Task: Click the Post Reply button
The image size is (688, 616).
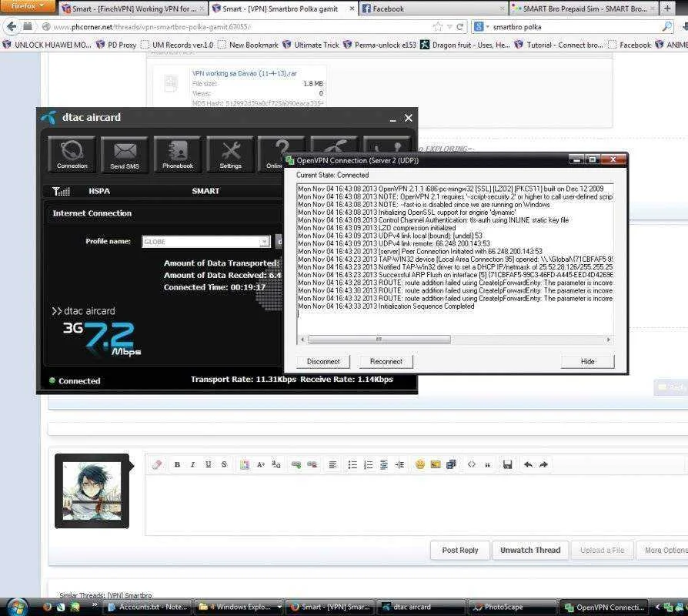Action: 460,550
